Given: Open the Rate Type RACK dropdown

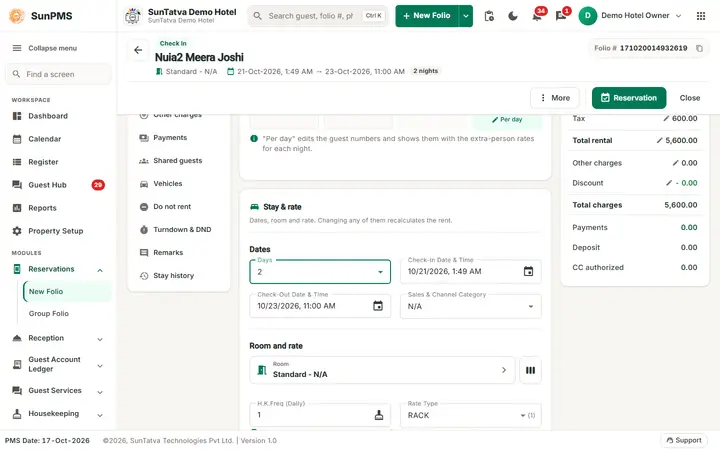Looking at the screenshot, I should (471, 415).
